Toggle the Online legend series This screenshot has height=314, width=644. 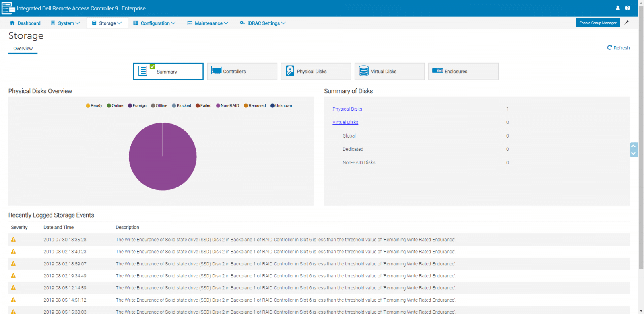pos(115,106)
